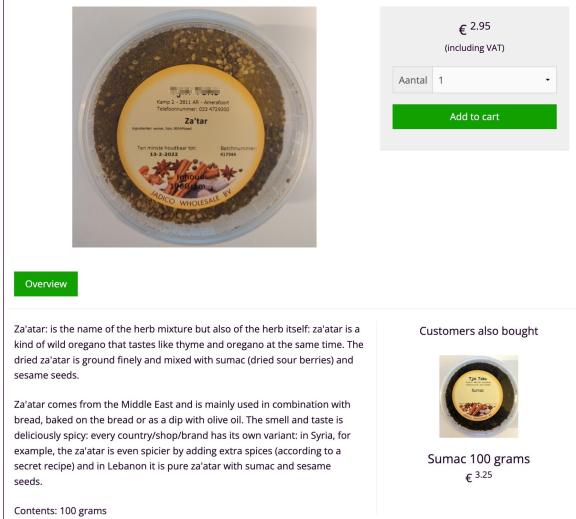Click the Contents: 100 grams line
This screenshot has height=519, width=576.
click(x=60, y=511)
